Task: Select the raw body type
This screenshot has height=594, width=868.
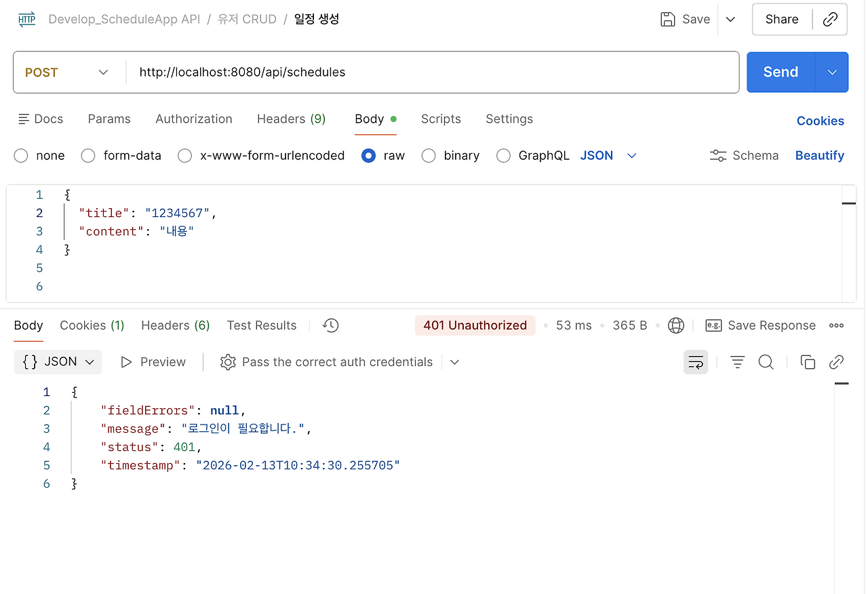Action: pyautogui.click(x=368, y=156)
